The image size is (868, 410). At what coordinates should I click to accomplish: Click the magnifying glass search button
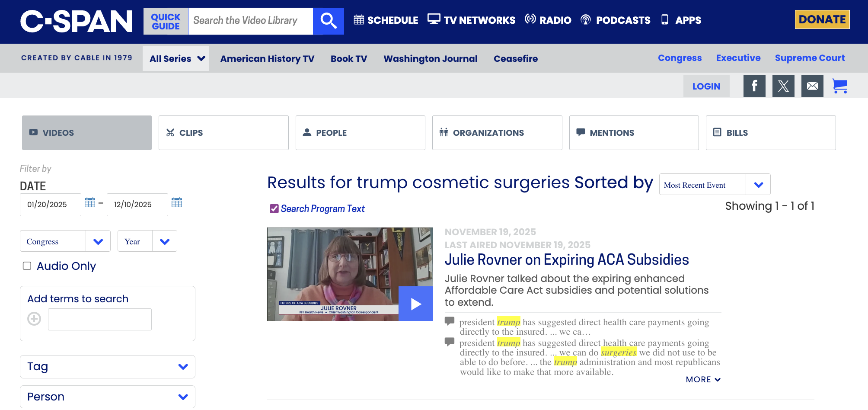tap(329, 21)
